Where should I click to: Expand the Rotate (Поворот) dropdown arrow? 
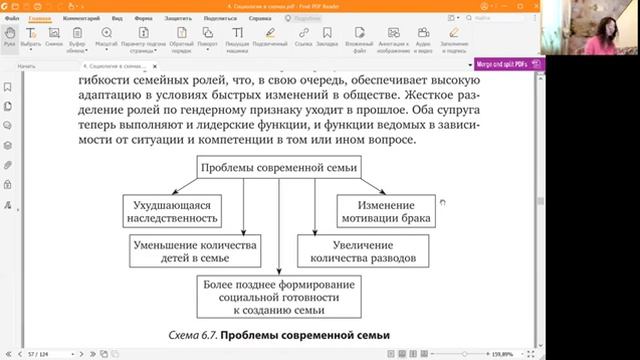[x=208, y=50]
